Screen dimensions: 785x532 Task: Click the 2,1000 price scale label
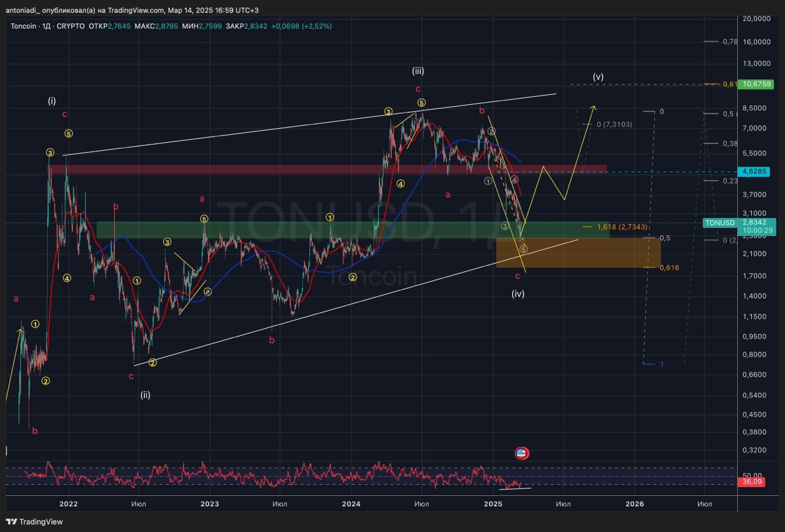pos(754,253)
